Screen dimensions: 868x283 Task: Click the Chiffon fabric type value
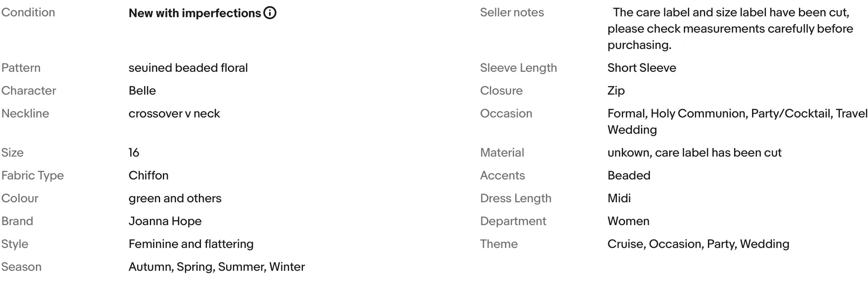coord(149,175)
